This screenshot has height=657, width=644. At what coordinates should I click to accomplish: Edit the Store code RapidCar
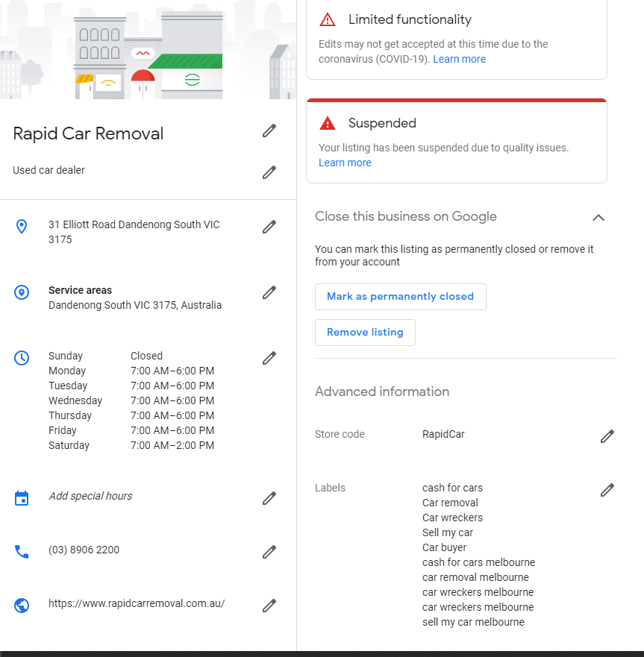click(607, 436)
